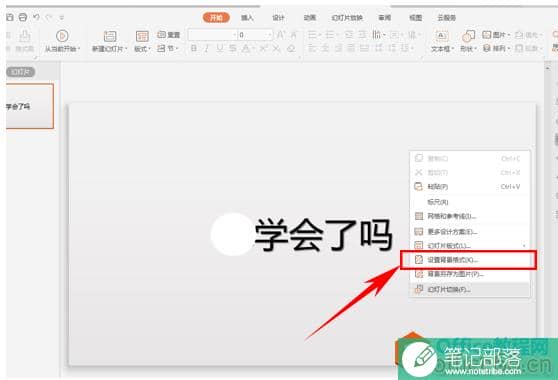Choose 幻灯片切换(F) in context menu

(x=469, y=290)
